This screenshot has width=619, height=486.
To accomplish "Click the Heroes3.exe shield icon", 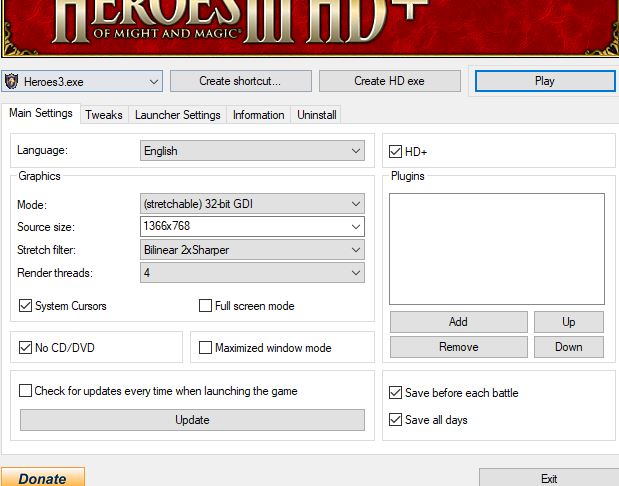I will point(11,81).
